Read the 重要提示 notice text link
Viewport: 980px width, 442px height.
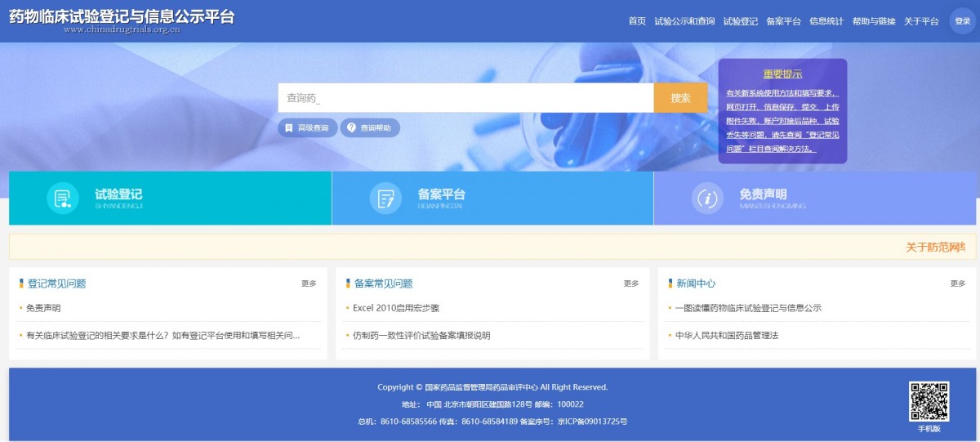(x=782, y=121)
